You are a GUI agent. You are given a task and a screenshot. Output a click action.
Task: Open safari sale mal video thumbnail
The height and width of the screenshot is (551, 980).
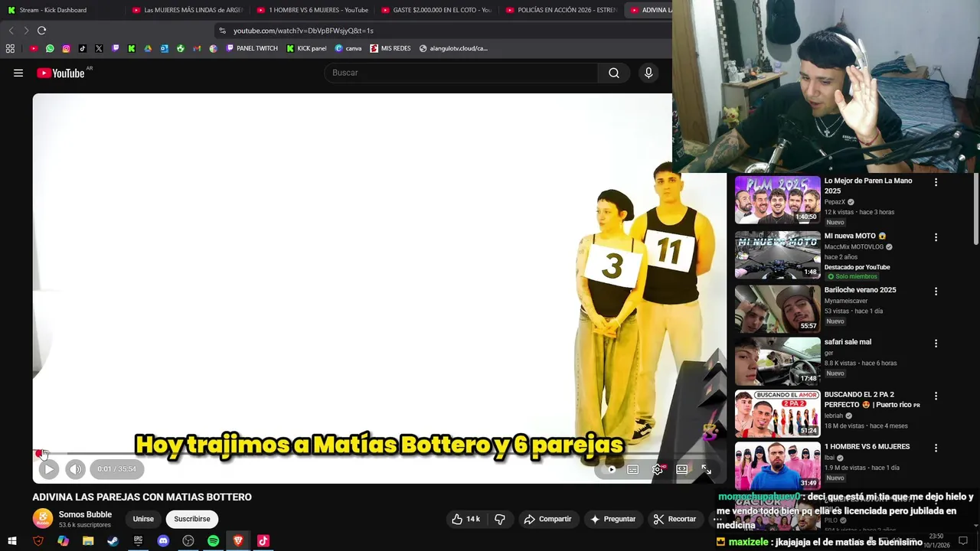click(777, 361)
